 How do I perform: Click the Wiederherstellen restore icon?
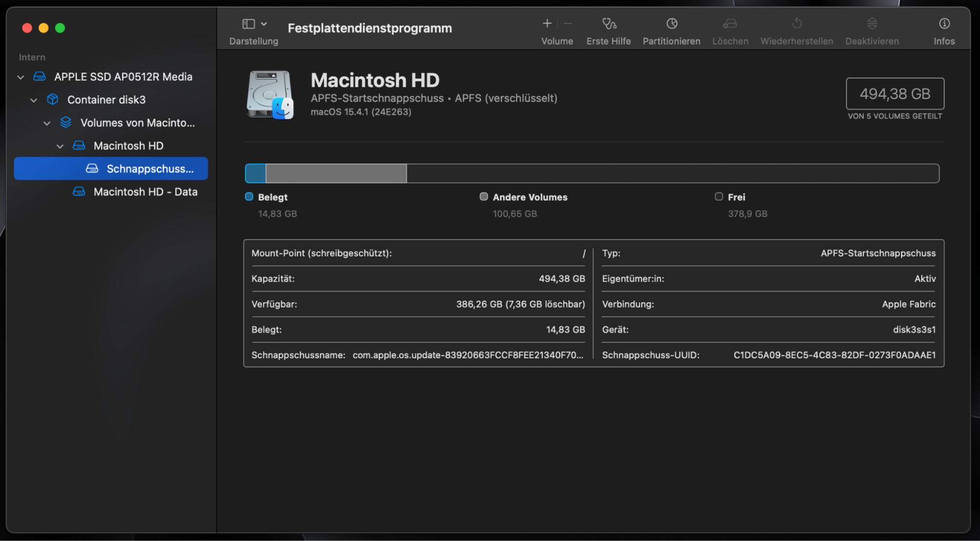coord(797,24)
